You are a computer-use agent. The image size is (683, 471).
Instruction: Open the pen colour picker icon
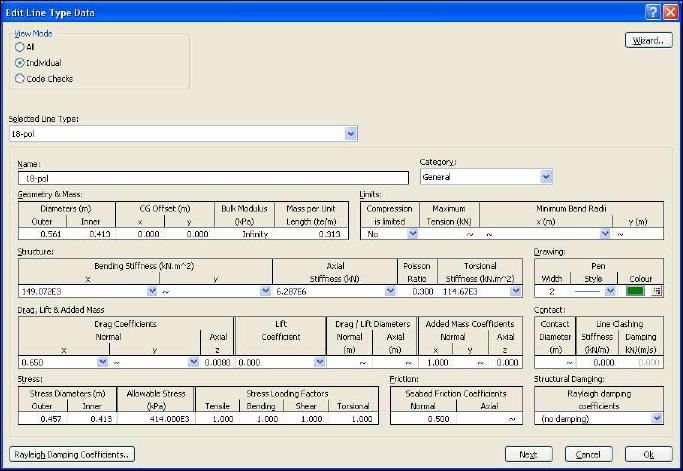(657, 291)
